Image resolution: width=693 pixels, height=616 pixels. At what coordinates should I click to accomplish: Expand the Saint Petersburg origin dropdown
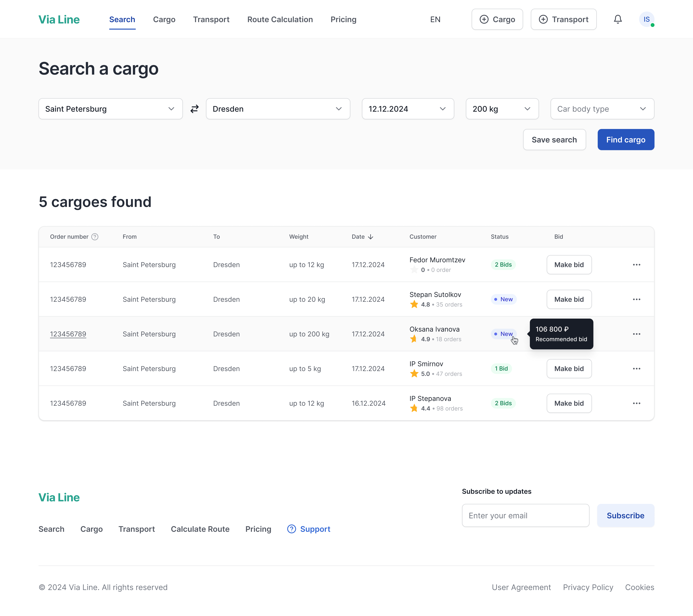(111, 109)
